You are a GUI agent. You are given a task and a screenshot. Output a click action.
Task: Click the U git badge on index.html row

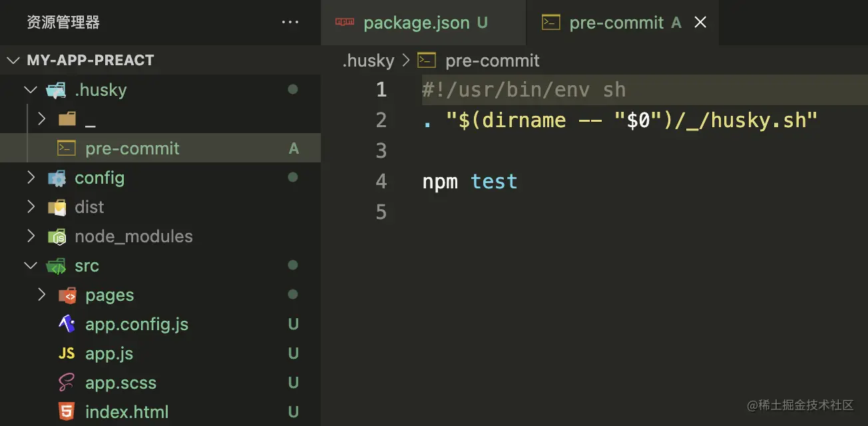(x=294, y=412)
